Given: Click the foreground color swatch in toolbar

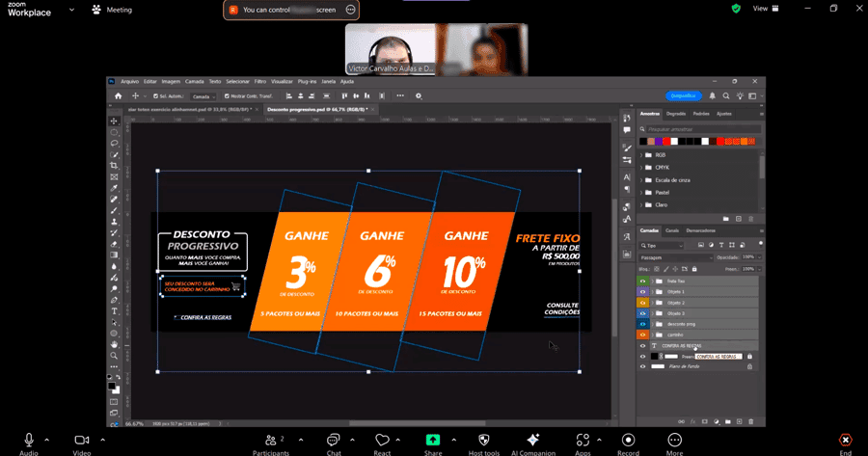Looking at the screenshot, I should pos(111,387).
